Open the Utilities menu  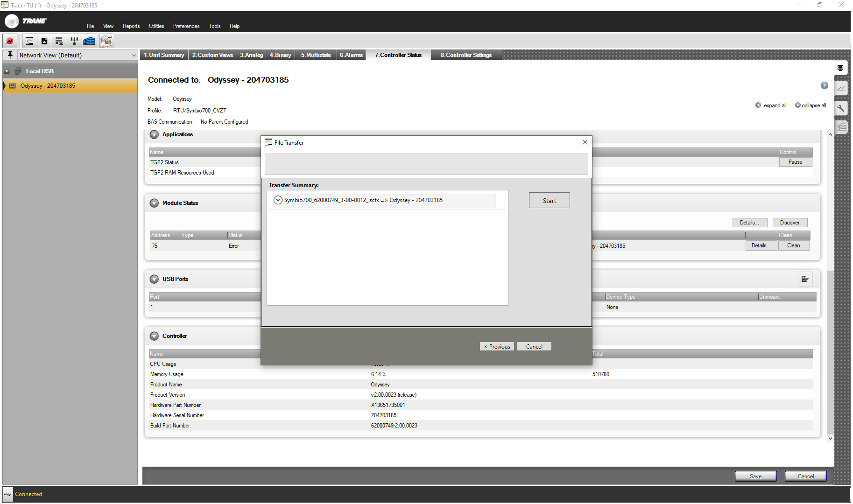[x=156, y=26]
